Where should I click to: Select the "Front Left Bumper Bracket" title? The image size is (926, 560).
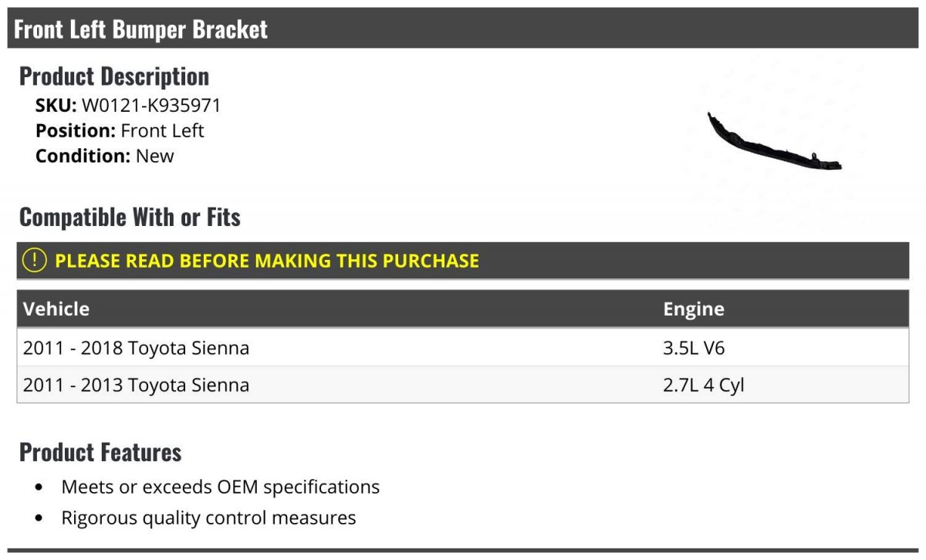(x=141, y=29)
